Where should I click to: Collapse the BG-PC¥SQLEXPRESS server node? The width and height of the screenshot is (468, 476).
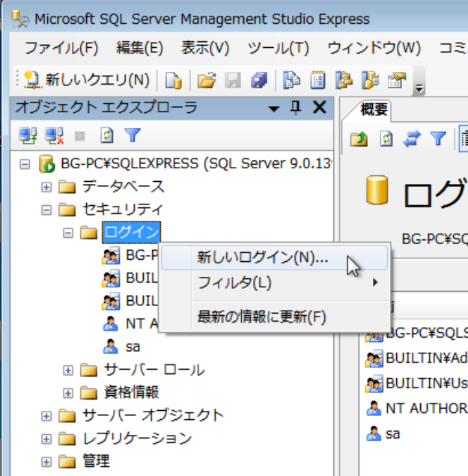pos(25,164)
